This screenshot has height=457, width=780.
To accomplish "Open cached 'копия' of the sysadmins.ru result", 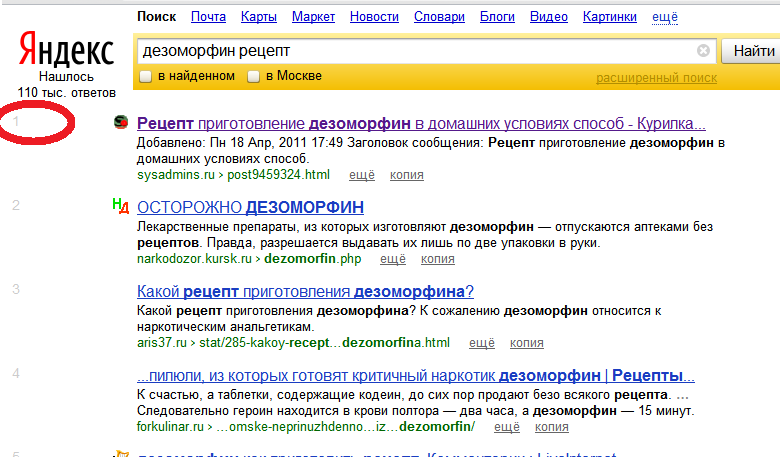I will click(406, 175).
